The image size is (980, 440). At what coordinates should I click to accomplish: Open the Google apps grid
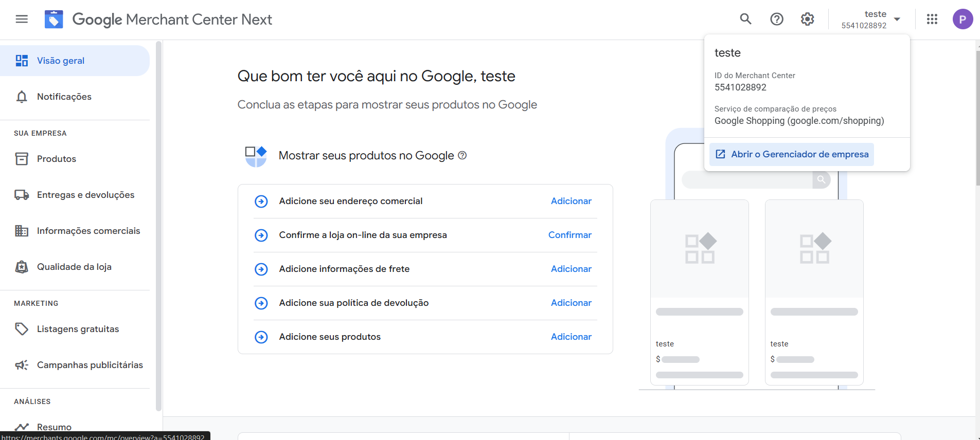coord(932,19)
